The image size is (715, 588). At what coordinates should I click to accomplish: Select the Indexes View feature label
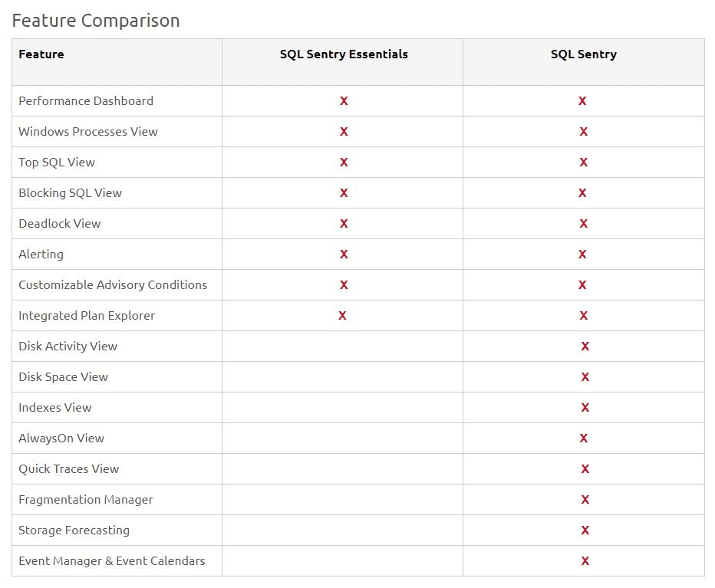pos(55,408)
